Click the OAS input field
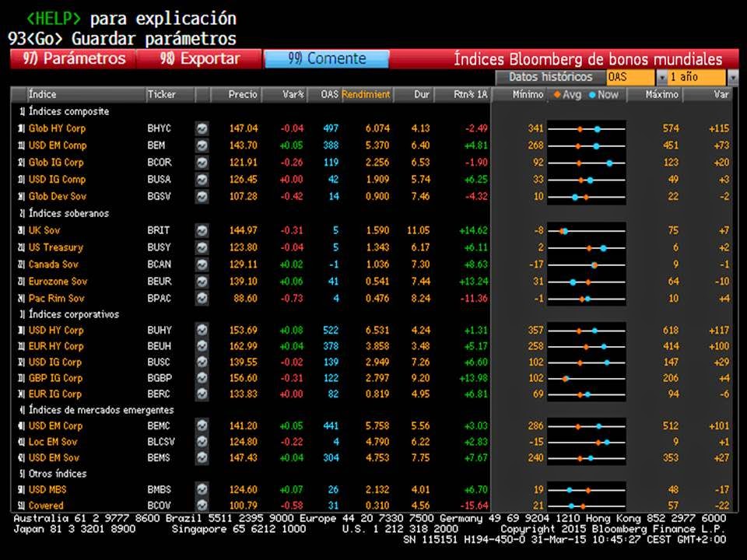Image resolution: width=747 pixels, height=560 pixels. point(631,77)
